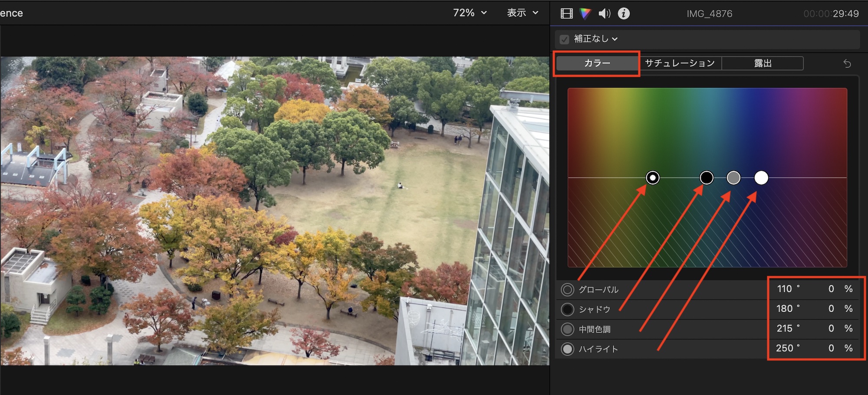Open the 72% zoom level dropdown

[470, 13]
